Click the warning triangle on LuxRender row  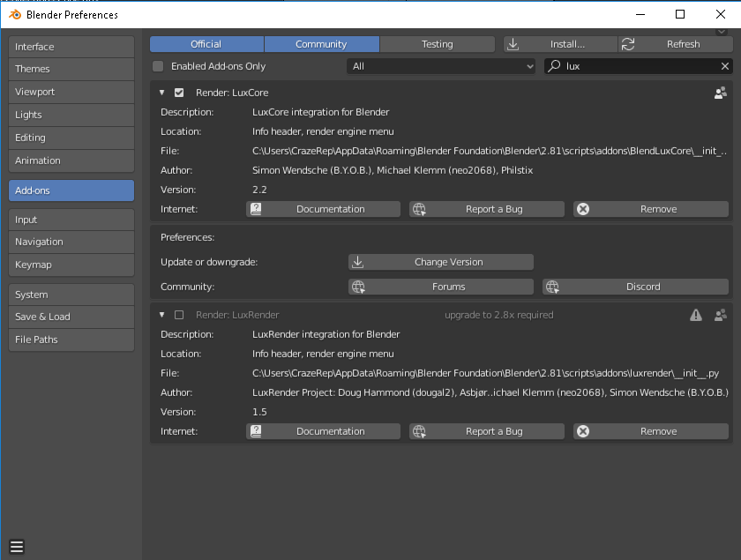tap(696, 315)
